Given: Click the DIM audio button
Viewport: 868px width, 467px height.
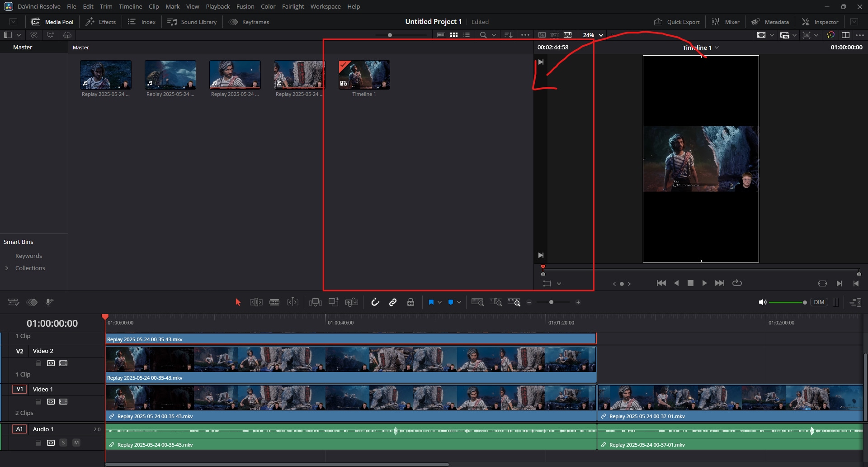Looking at the screenshot, I should [x=819, y=302].
